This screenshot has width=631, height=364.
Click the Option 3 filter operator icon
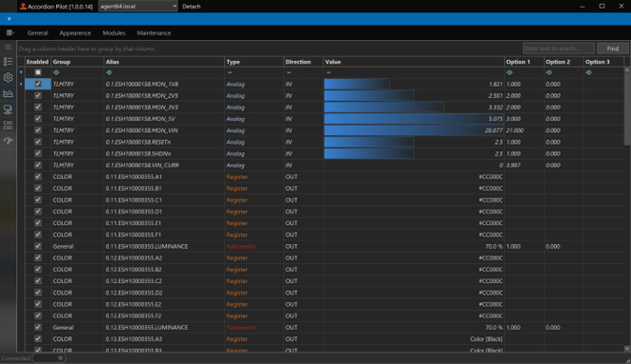(589, 72)
